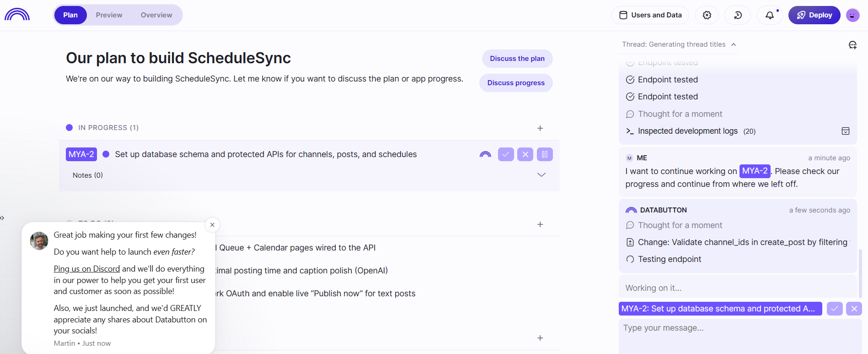This screenshot has width=868, height=354.
Task: Add a task to the TO DO section
Action: coord(540,224)
